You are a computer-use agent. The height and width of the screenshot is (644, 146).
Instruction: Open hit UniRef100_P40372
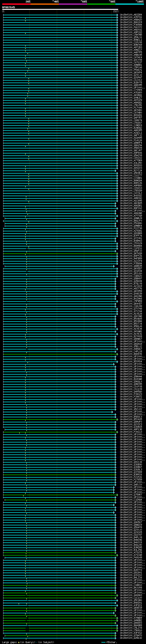tap(131, 27)
